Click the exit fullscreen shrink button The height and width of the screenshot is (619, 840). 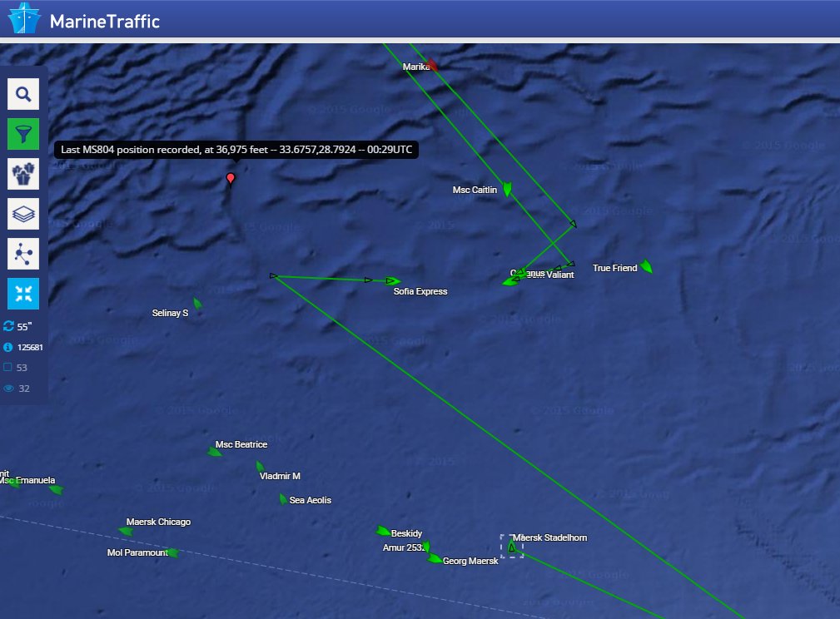tap(23, 294)
